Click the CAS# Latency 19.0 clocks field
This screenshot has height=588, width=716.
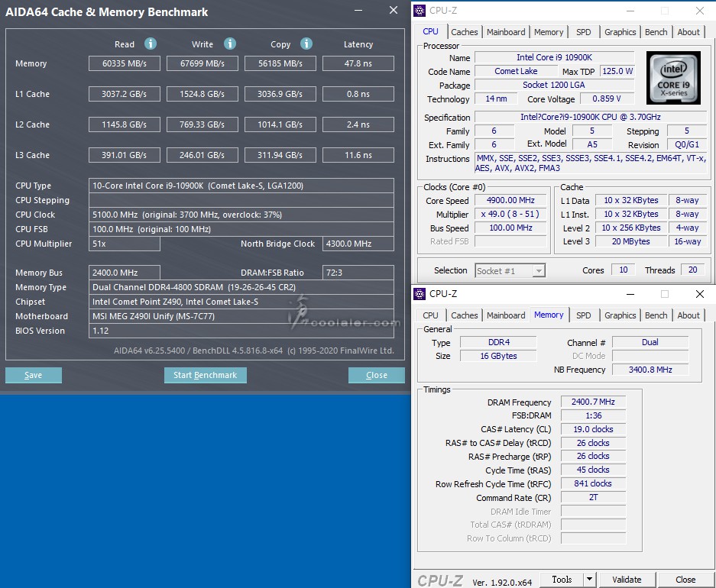[x=593, y=429]
